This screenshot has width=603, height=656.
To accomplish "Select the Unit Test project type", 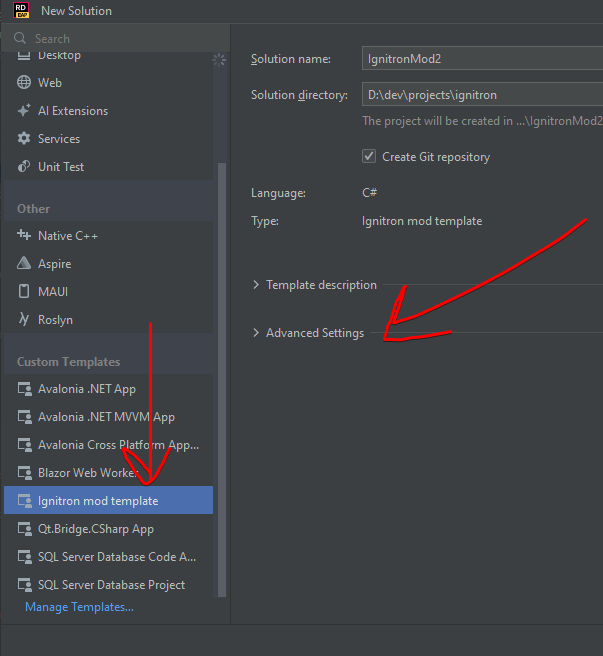I will pos(108,167).
